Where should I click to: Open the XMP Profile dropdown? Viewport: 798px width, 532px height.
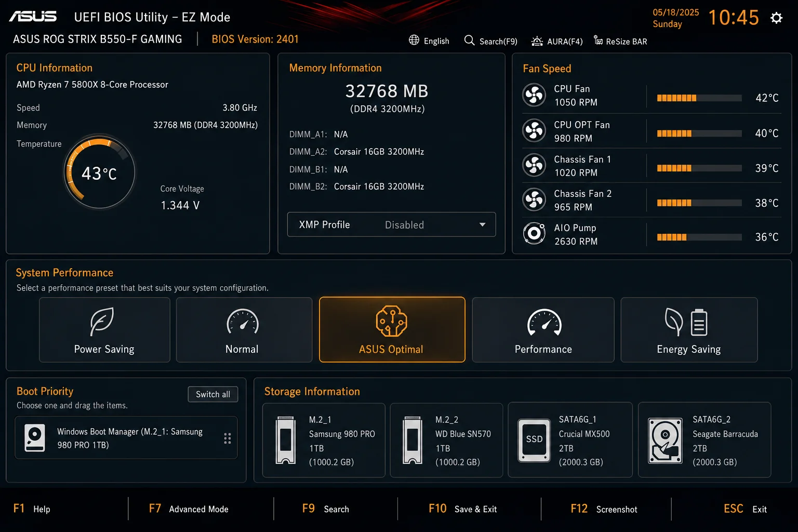[392, 224]
